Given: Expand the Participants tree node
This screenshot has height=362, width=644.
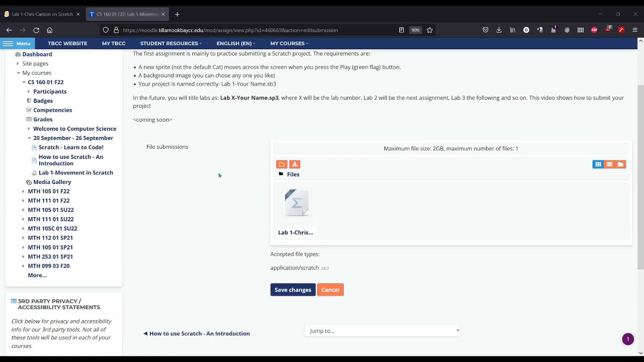Looking at the screenshot, I should coord(29,92).
